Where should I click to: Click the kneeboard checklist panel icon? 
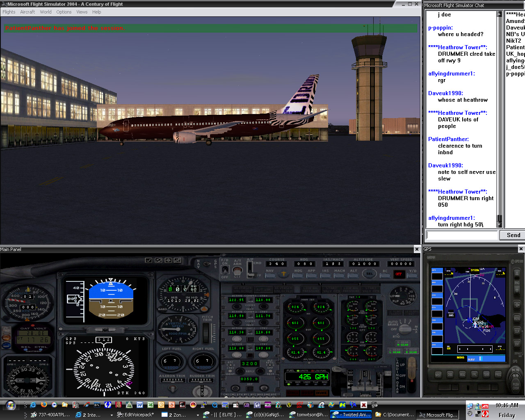tap(149, 260)
